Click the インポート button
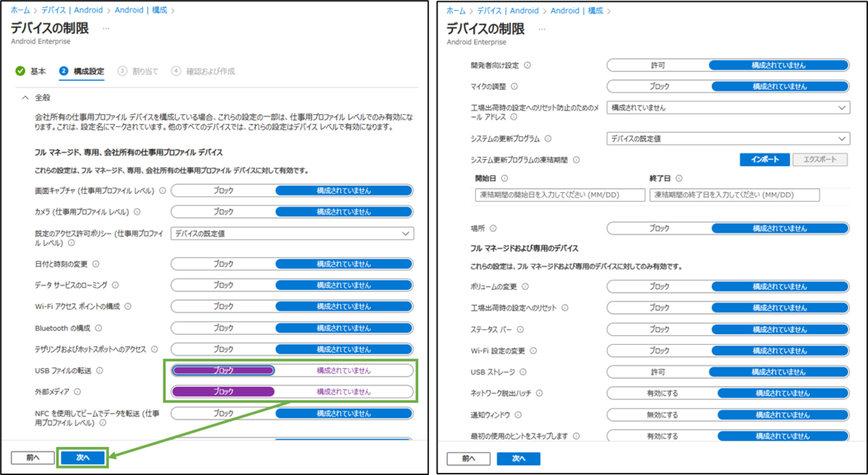 tap(765, 160)
